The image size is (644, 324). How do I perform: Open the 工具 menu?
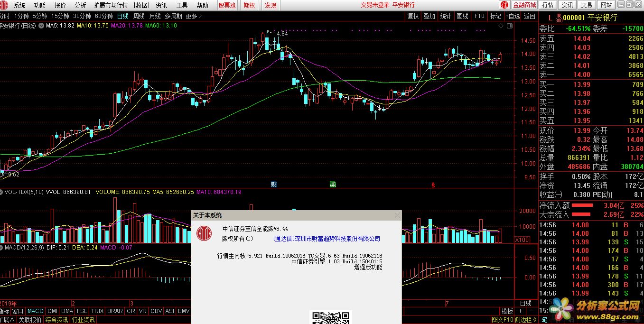182,5
